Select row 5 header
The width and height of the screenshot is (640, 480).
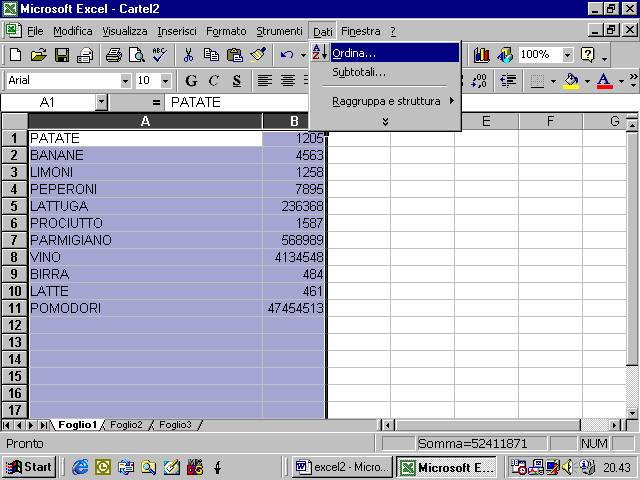(x=14, y=206)
